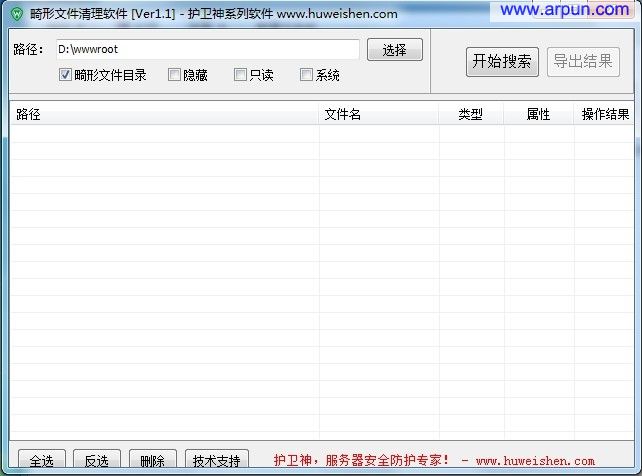This screenshot has height=476, width=642.
Task: Open the red www.huweishen.com link at bottom
Action: click(x=535, y=461)
